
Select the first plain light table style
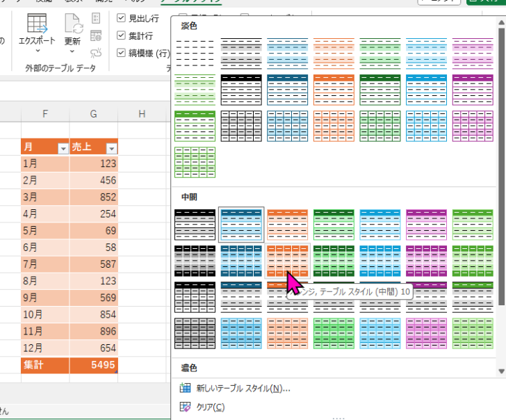[195, 52]
